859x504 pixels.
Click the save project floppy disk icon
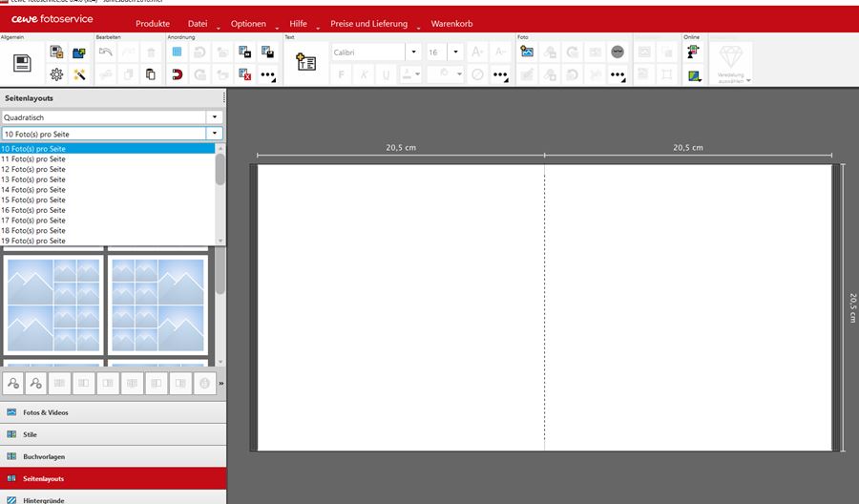pos(23,63)
